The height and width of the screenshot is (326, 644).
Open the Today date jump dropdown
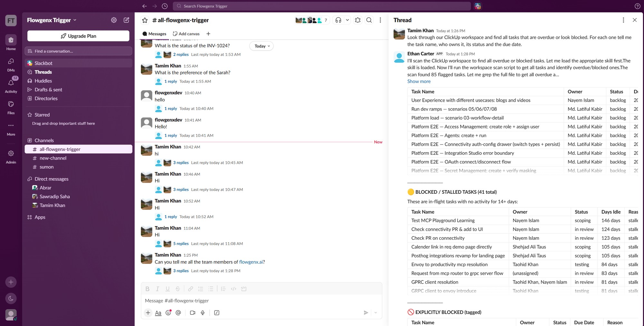261,46
